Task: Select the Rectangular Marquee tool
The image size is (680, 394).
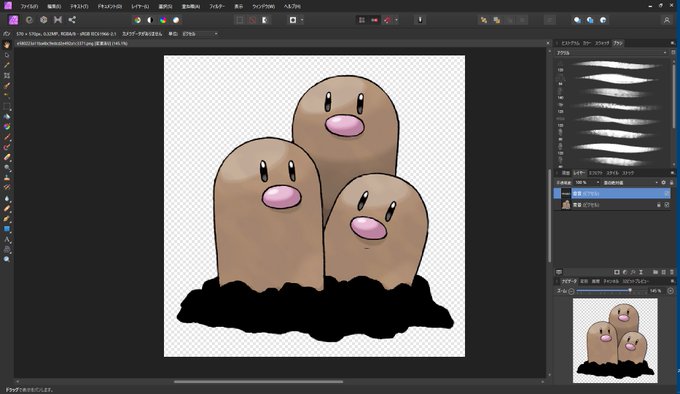Action: pyautogui.click(x=7, y=106)
